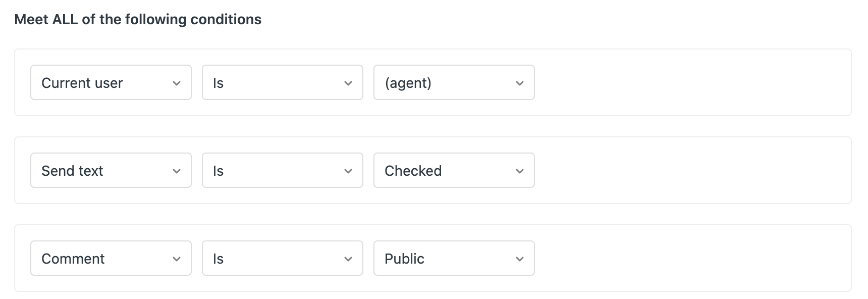Open the Comment field dropdown
The image size is (868, 299).
click(x=101, y=258)
